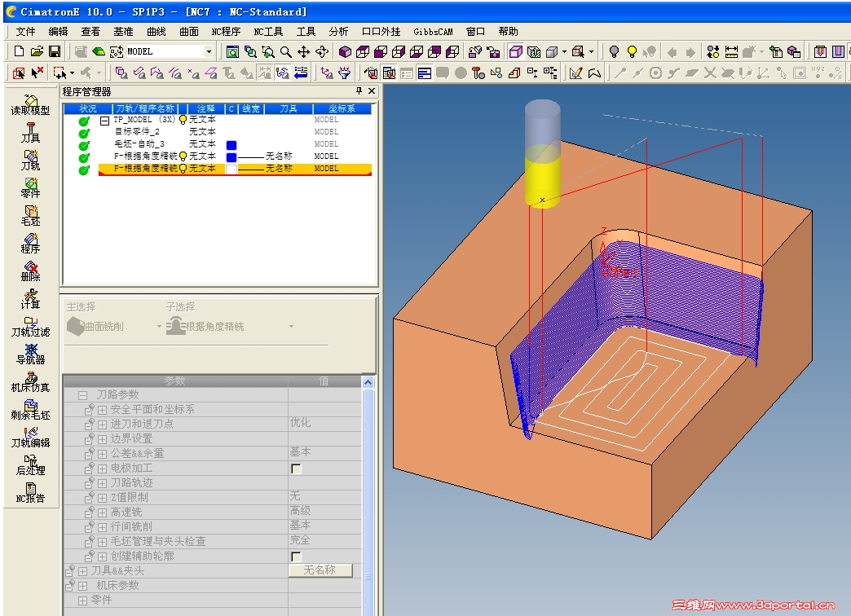Click the 刀具 column header
This screenshot has width=851, height=616.
(x=289, y=108)
